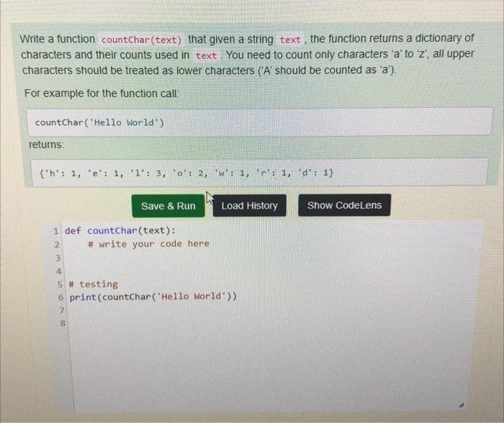The image size is (504, 423).
Task: Click line number 4 in editor gutter
Action: point(59,271)
